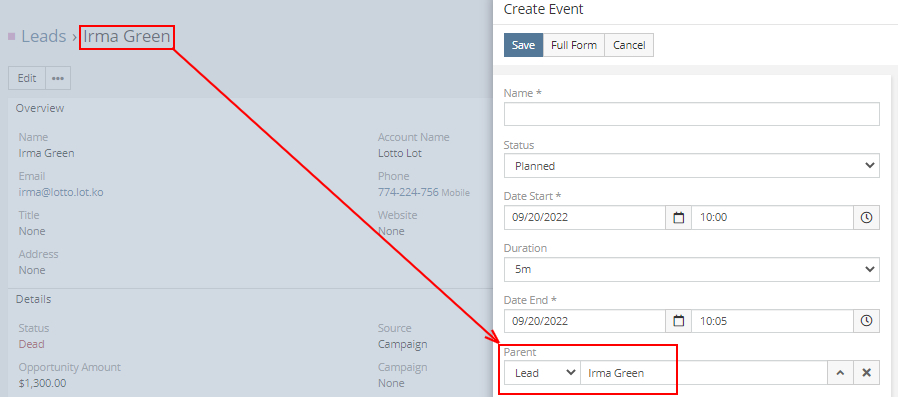Screen dimensions: 898x397
Task: Click the Parent name field Irma Green
Action: pyautogui.click(x=704, y=373)
